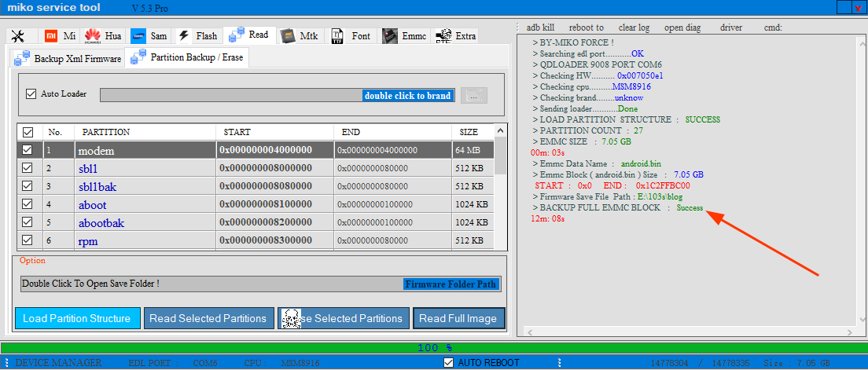Click EDL PORT COM6 status bar entry

[x=173, y=363]
